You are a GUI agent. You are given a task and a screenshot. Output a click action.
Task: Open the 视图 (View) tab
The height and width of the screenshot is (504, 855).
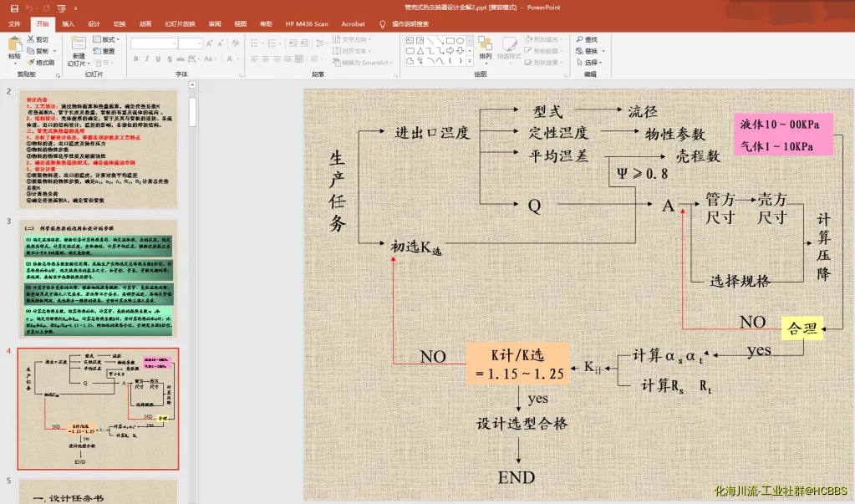(241, 24)
